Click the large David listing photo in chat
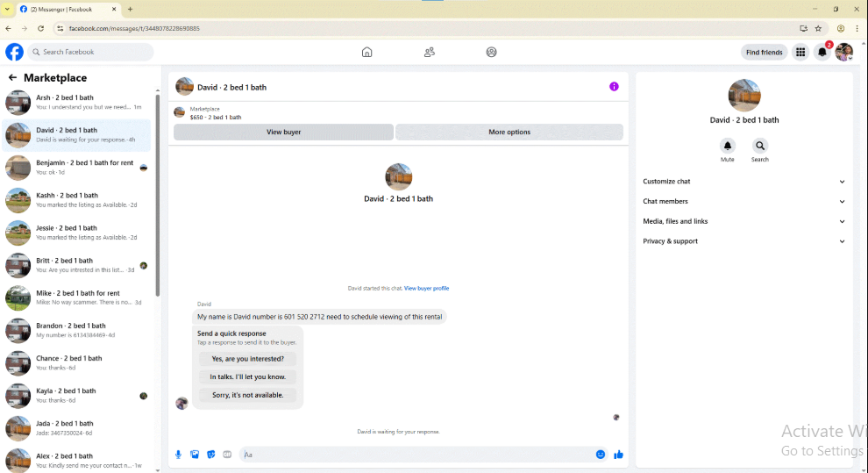Image resolution: width=868 pixels, height=473 pixels. [x=399, y=177]
